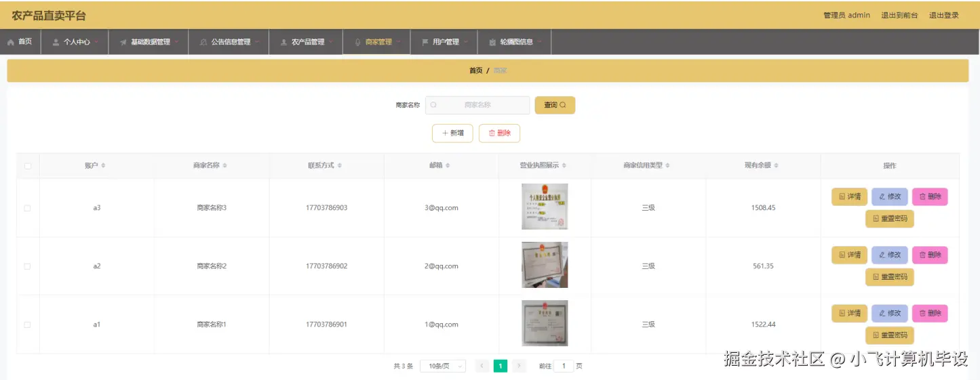Expand the 个人中心 menu arrow

coord(96,42)
